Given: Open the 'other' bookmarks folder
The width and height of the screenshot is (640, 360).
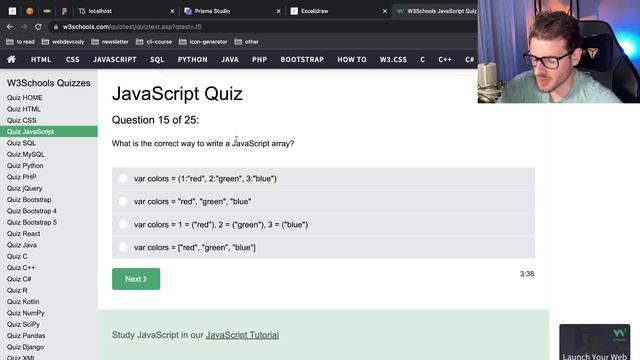Looking at the screenshot, I should point(247,42).
